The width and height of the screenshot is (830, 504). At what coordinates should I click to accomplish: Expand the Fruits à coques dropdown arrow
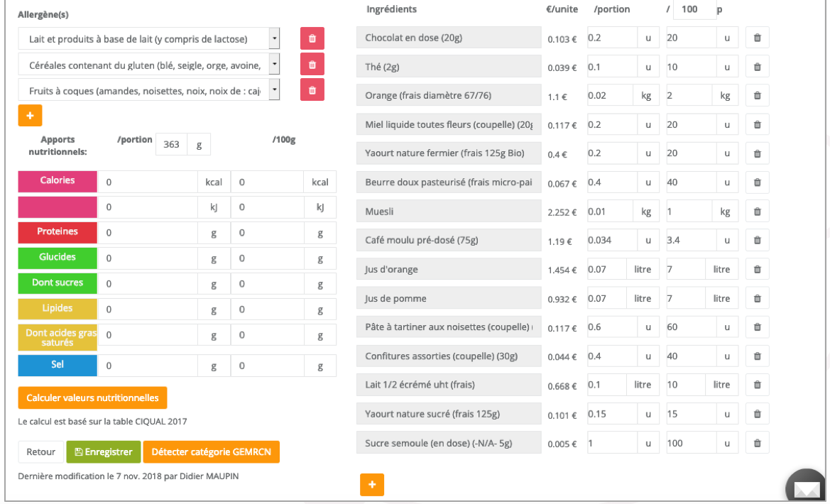(x=274, y=90)
